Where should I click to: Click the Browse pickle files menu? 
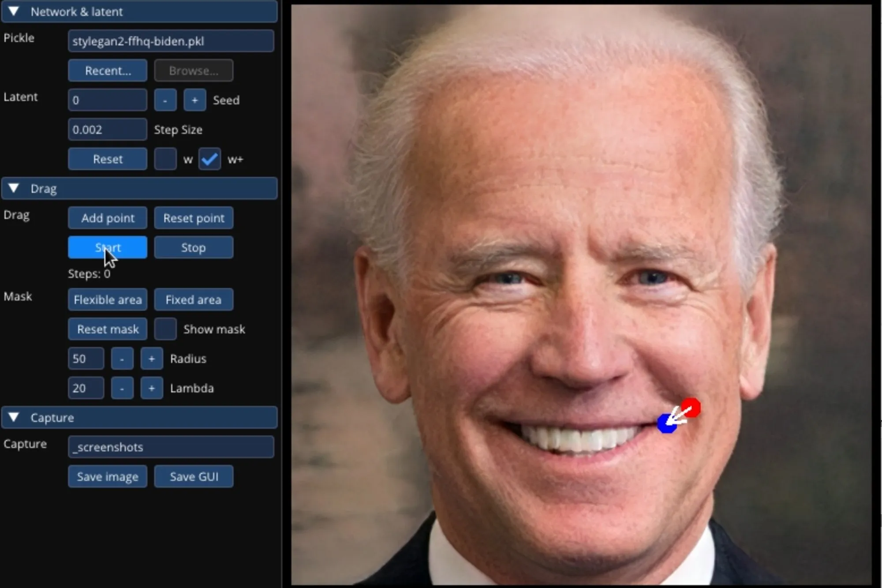194,70
